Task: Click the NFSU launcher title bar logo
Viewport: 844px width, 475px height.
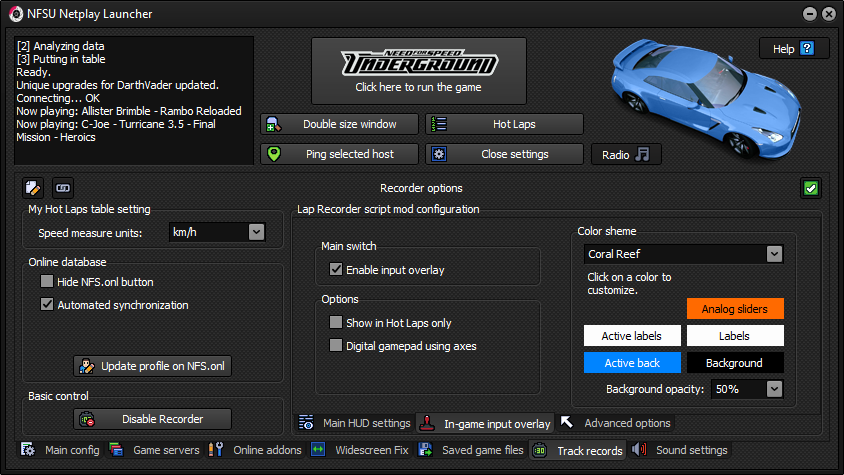Action: (16, 14)
